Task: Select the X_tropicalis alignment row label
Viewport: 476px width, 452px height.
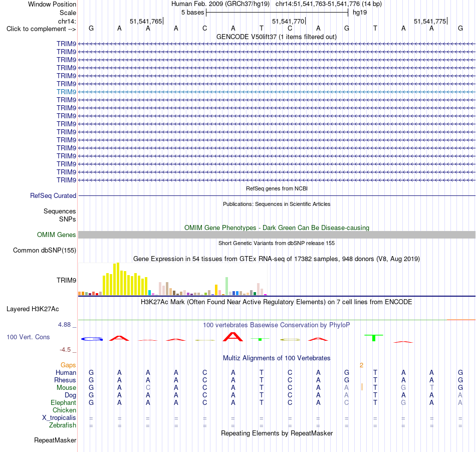Action: pyautogui.click(x=59, y=418)
